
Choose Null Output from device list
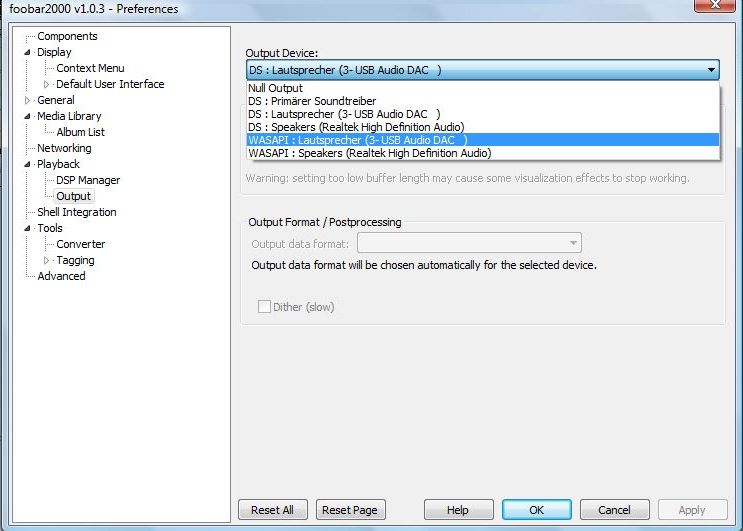(x=275, y=88)
